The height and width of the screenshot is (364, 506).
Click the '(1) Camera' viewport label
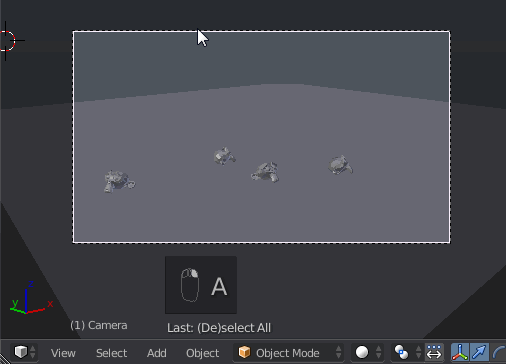coord(99,325)
